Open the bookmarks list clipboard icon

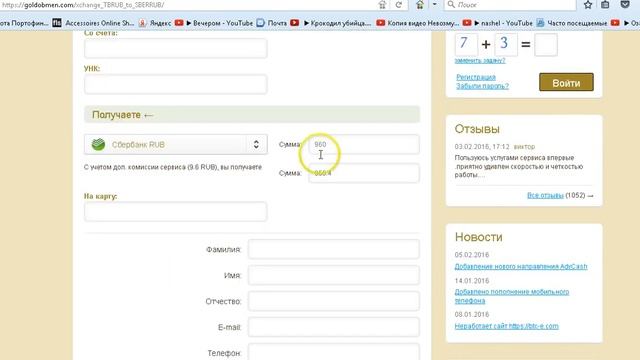(x=605, y=5)
